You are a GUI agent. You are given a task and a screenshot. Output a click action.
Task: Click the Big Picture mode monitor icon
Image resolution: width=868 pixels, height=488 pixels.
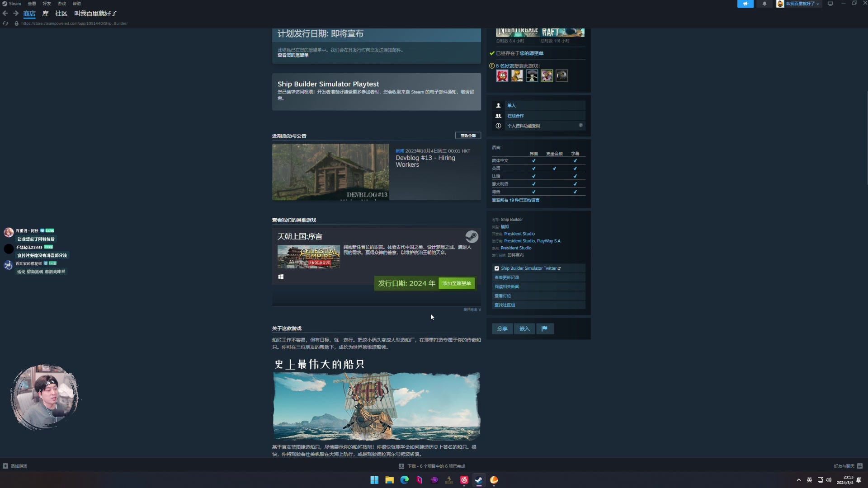(x=830, y=4)
